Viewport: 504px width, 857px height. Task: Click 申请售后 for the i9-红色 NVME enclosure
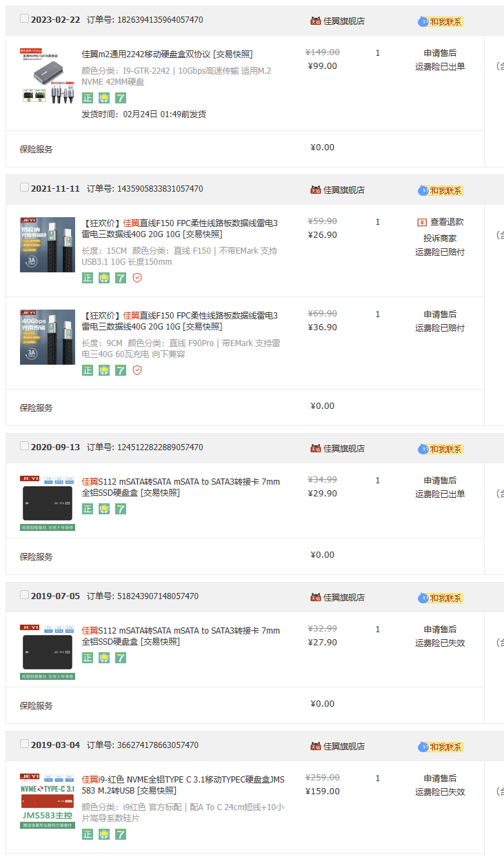[440, 778]
